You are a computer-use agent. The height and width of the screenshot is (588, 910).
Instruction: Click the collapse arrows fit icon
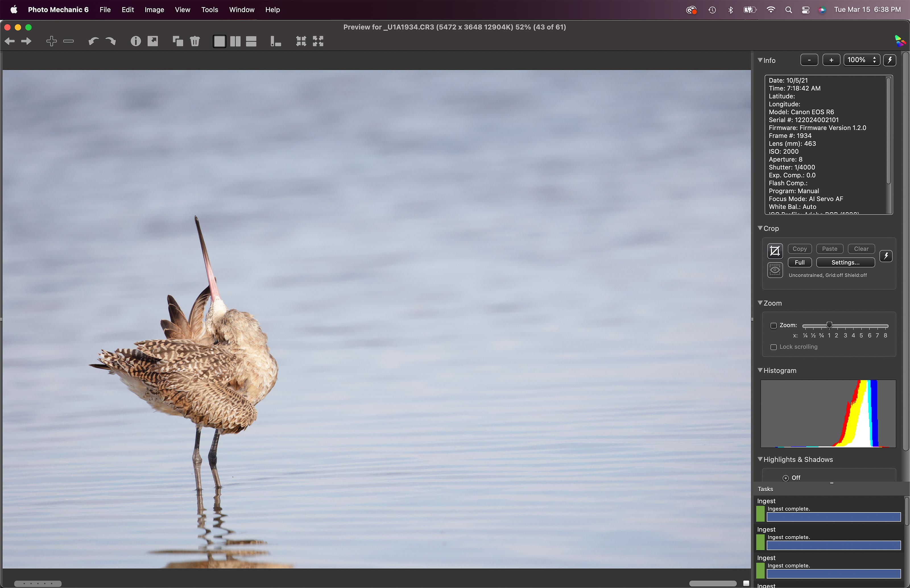coord(301,41)
